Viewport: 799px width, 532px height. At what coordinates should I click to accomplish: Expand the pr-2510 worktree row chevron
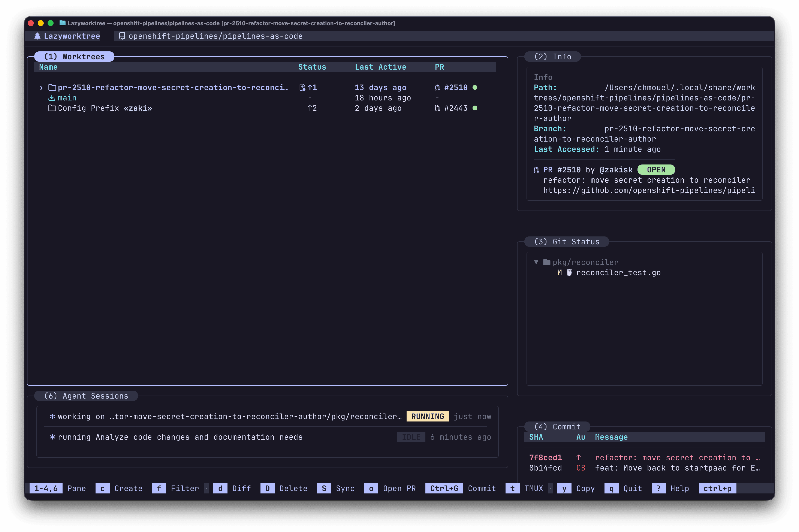point(41,87)
